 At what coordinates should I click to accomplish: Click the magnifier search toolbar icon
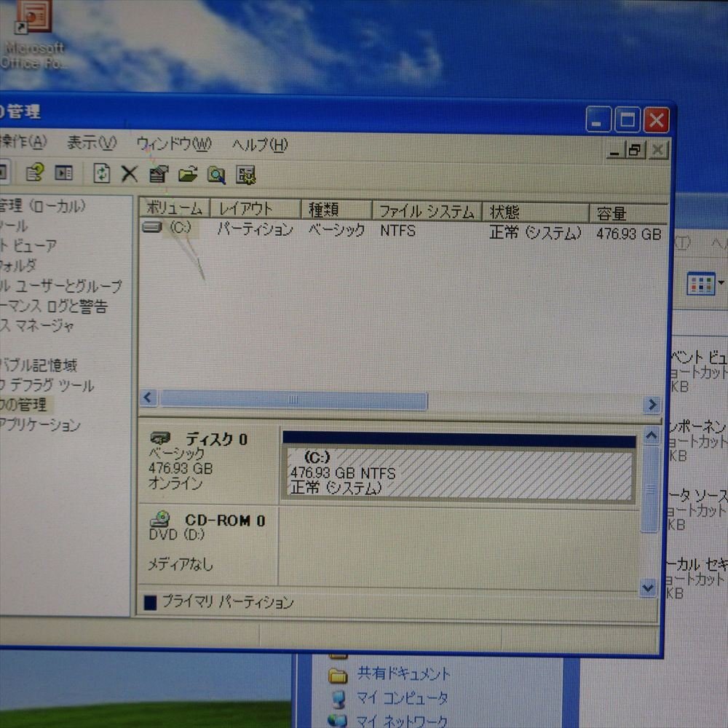[x=216, y=175]
